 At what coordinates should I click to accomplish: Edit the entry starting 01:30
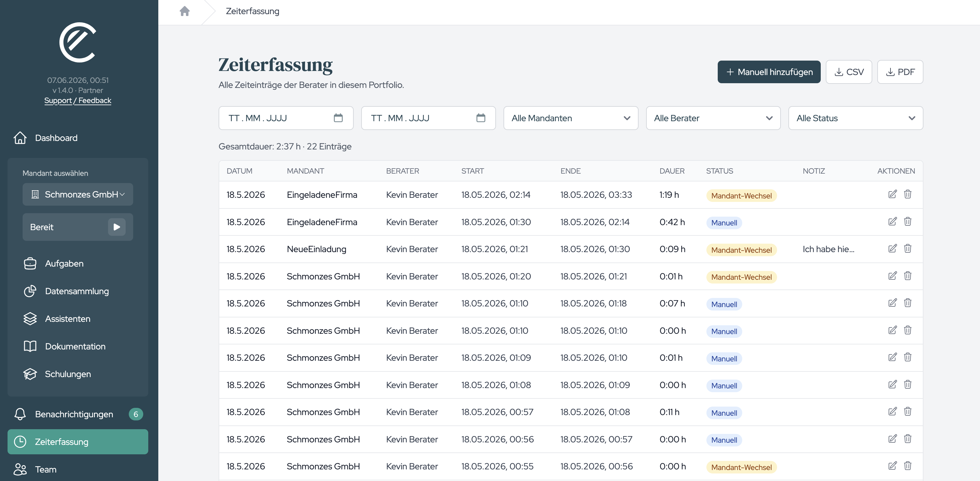coord(892,221)
